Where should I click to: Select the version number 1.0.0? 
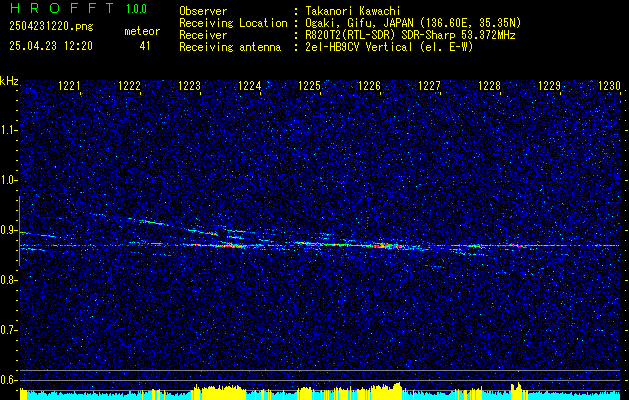[136, 9]
